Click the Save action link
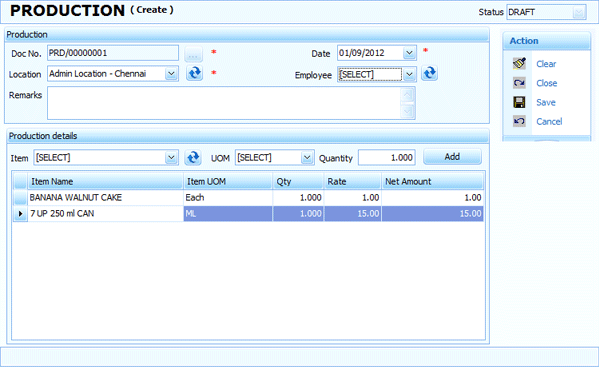This screenshot has width=599, height=367. [x=546, y=102]
